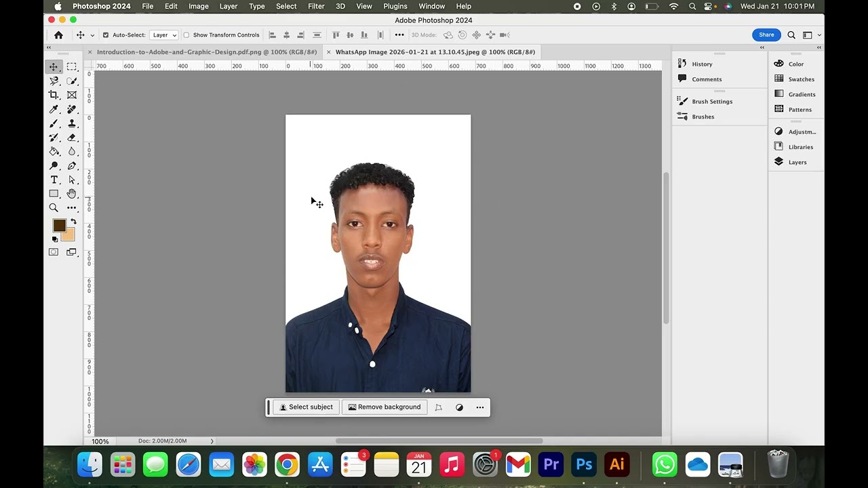The image size is (868, 488).
Task: Open the Search icon next to Share
Action: click(791, 35)
